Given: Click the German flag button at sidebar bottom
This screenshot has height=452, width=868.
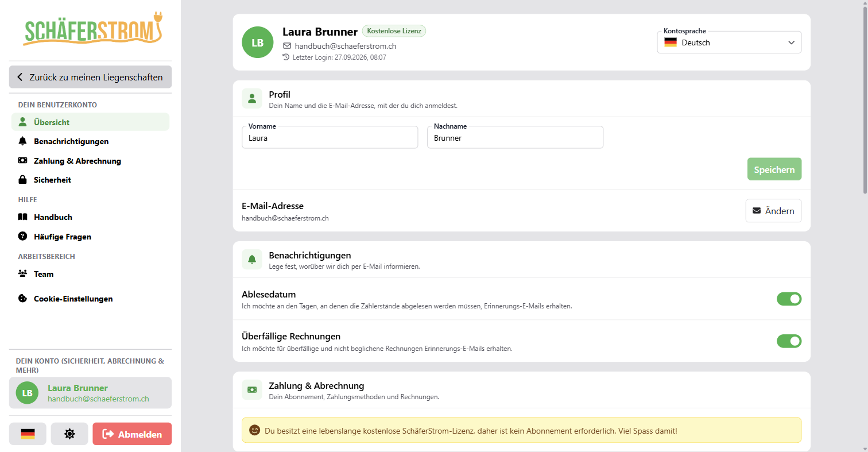Looking at the screenshot, I should pos(28,434).
